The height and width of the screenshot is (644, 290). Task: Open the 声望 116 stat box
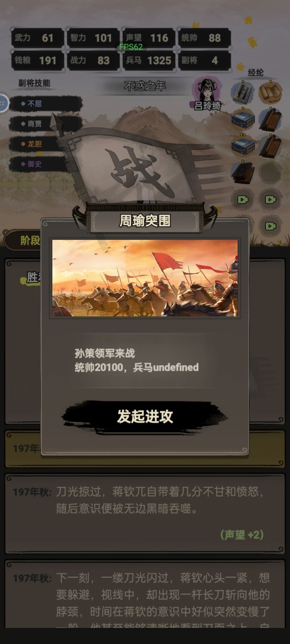(148, 38)
